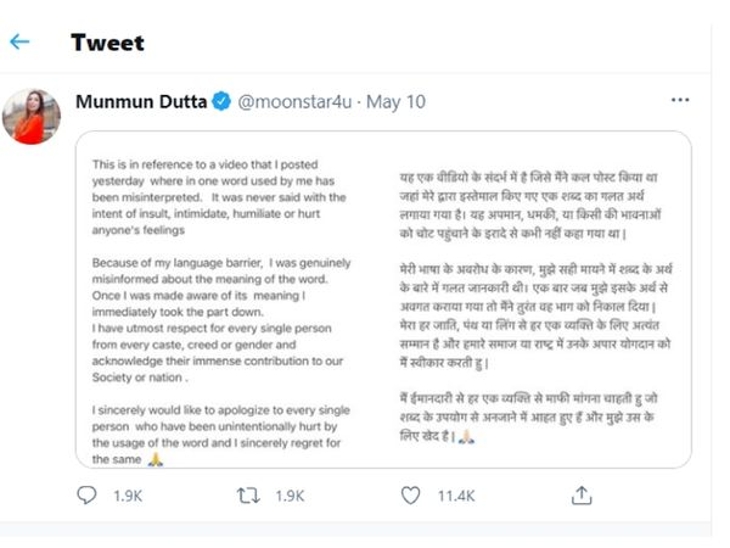Click the Tweet page heading
Image resolution: width=730 pixels, height=548 pixels.
(107, 42)
